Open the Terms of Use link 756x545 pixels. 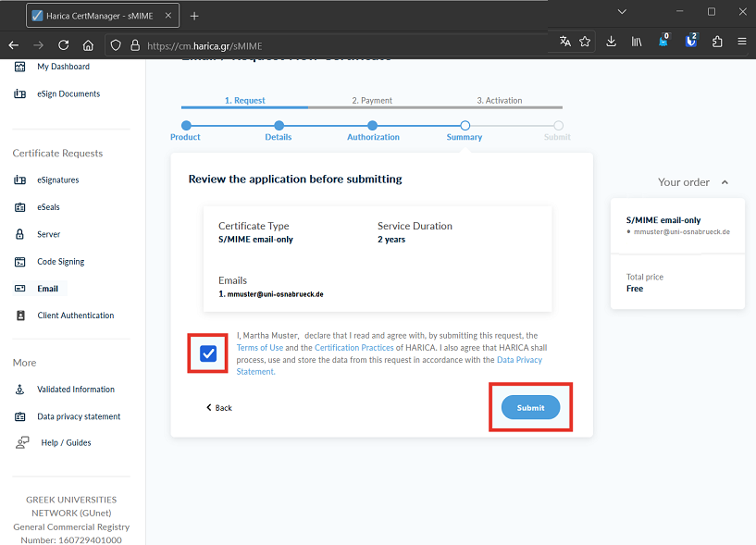point(260,348)
